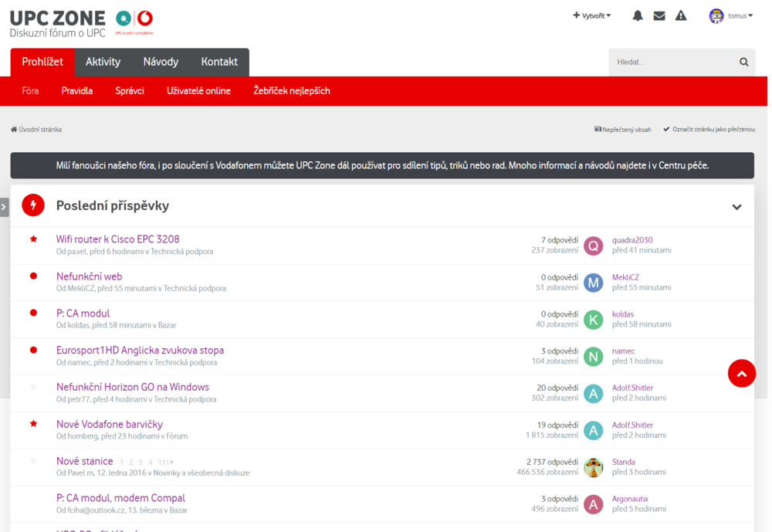Select the Návody tab
Image resolution: width=772 pixels, height=532 pixels.
click(161, 62)
